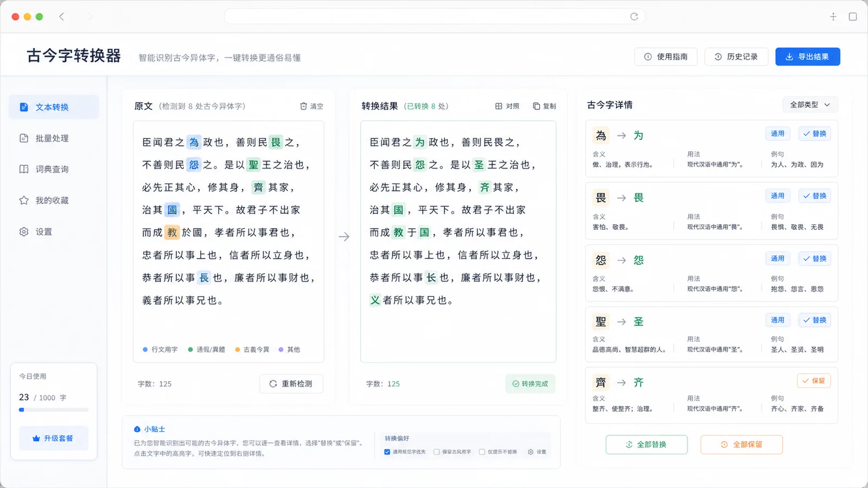
Task: Click 替换 on the 怨 card
Action: coord(814,259)
